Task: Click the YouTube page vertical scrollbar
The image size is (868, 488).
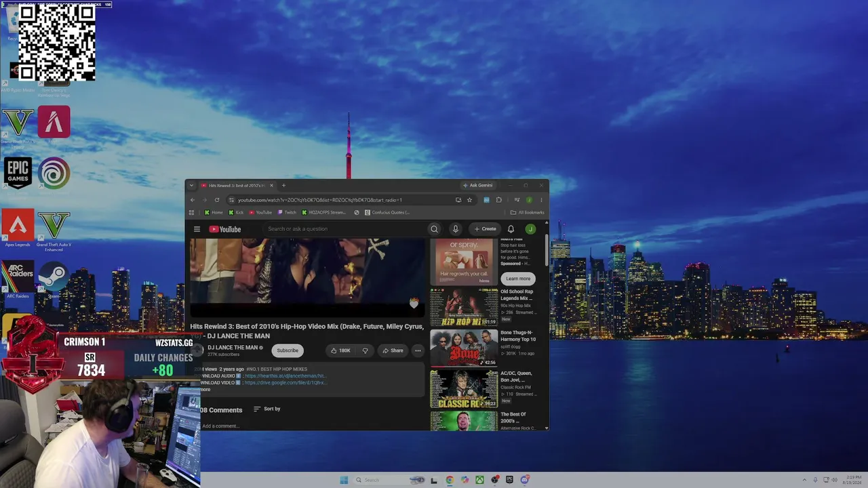Action: (x=547, y=251)
